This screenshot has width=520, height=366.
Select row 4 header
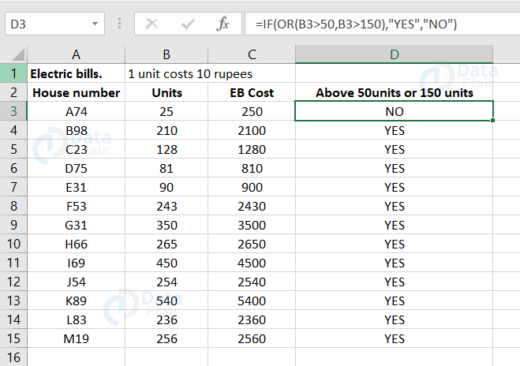point(14,130)
